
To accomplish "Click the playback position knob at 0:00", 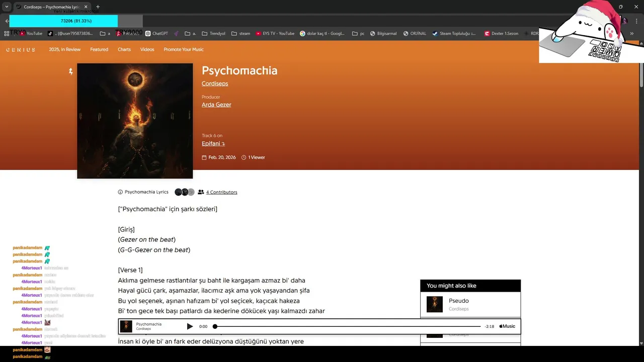I will point(215,326).
